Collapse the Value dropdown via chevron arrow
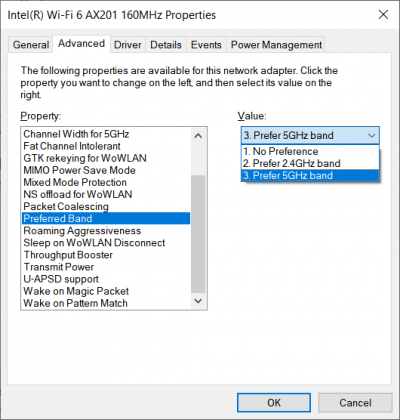 pyautogui.click(x=371, y=135)
